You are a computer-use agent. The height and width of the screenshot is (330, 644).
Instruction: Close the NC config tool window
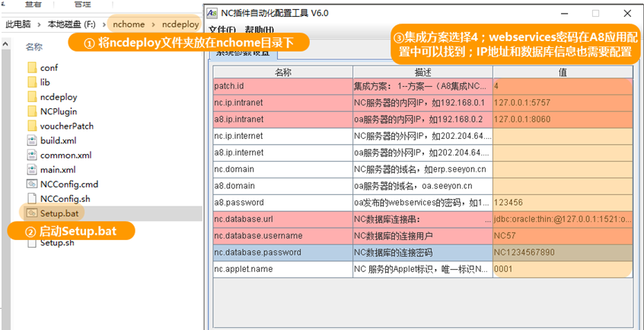click(x=627, y=13)
